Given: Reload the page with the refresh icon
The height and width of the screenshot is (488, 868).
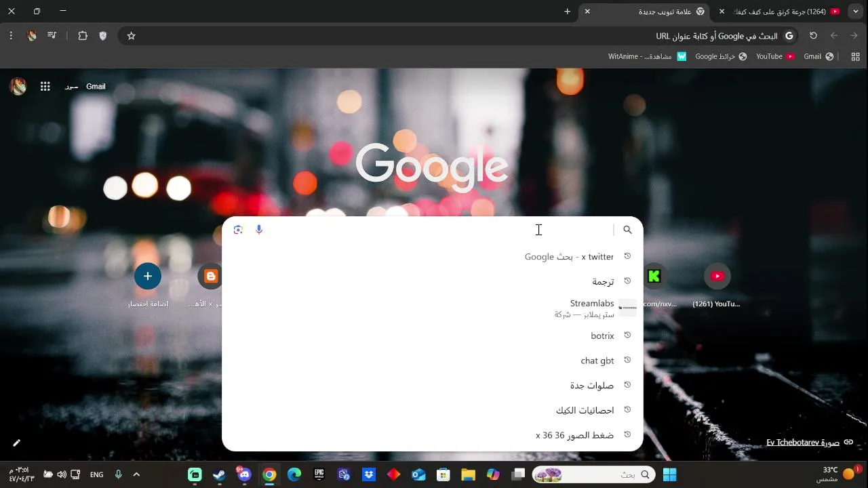Looking at the screenshot, I should pos(813,36).
